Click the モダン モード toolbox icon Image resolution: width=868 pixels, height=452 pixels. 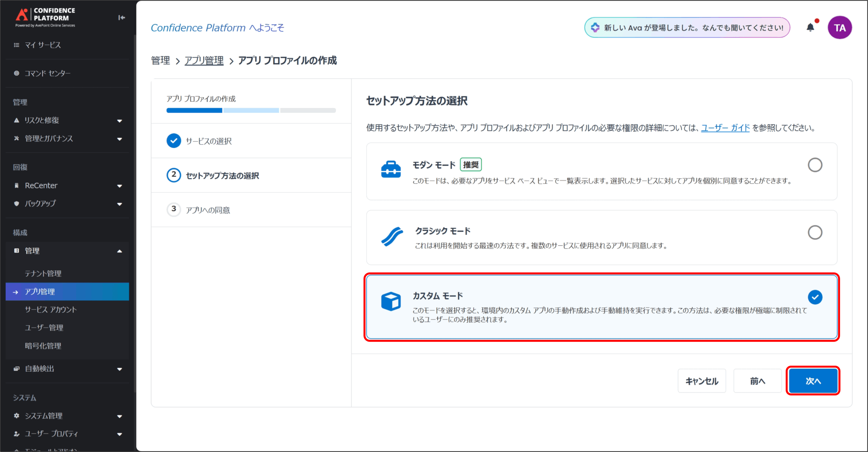tap(391, 169)
